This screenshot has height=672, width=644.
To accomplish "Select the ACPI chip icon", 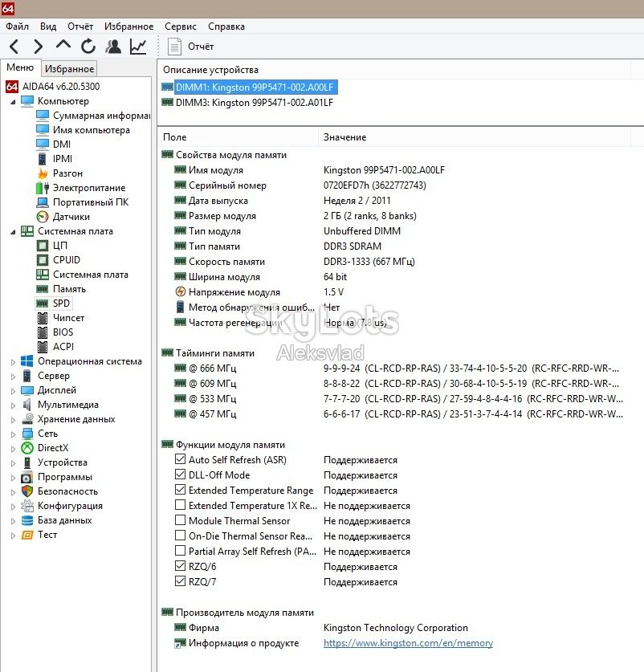I will click(43, 347).
